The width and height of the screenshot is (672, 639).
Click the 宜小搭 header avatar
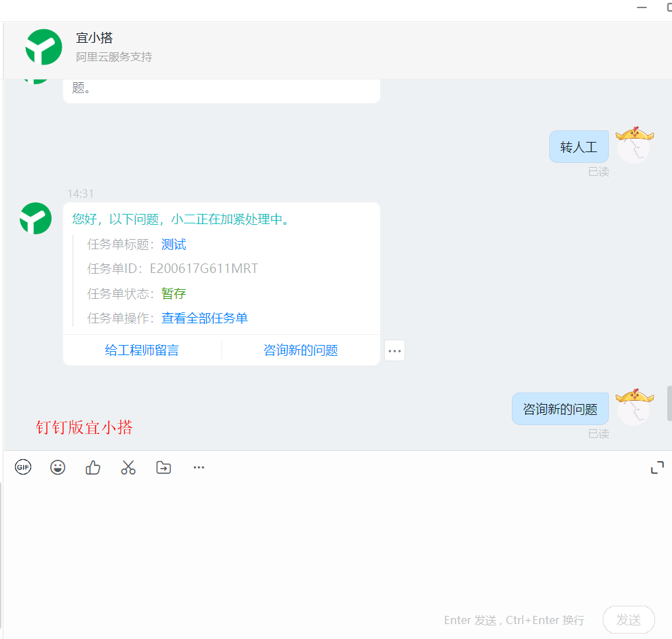(43, 47)
